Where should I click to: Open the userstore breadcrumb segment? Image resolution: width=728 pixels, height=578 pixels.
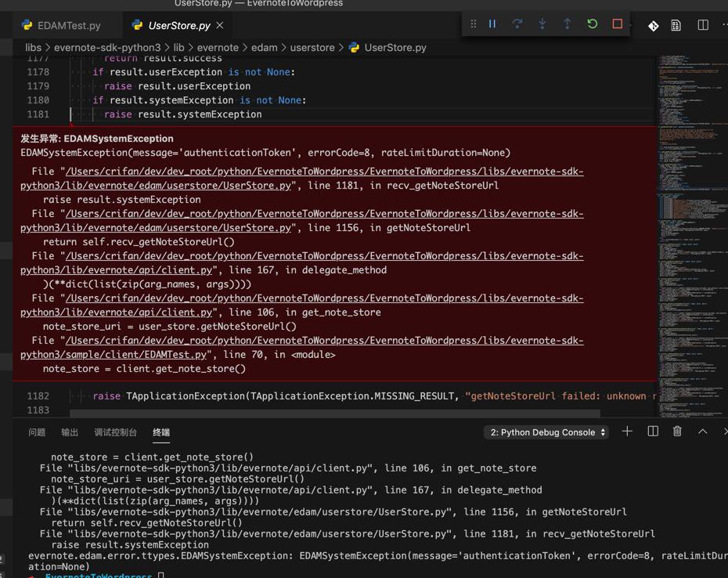312,48
